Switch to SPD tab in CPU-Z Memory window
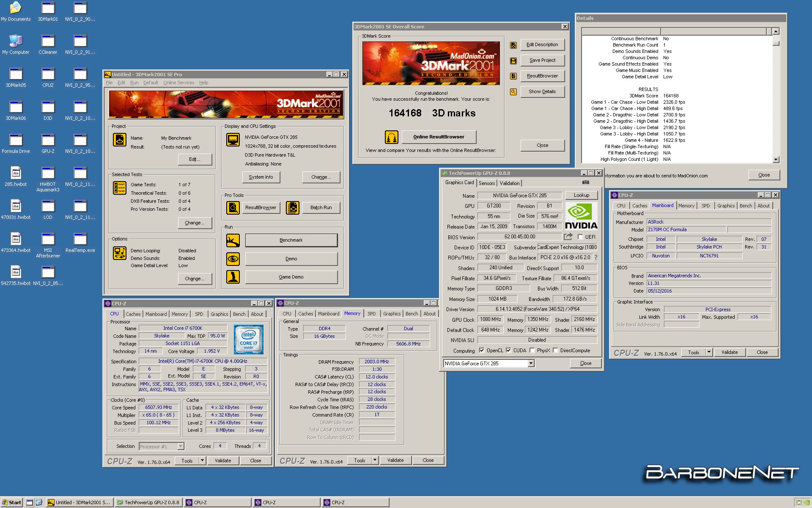Viewport: 812px width, 508px height. pyautogui.click(x=371, y=314)
